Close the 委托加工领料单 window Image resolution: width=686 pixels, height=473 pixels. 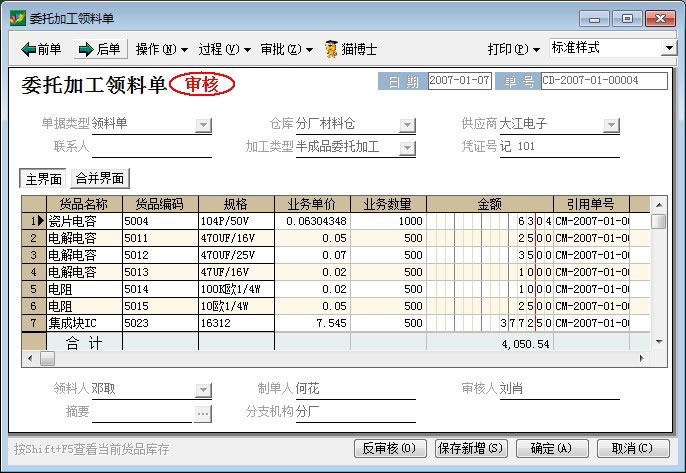pyautogui.click(x=661, y=19)
